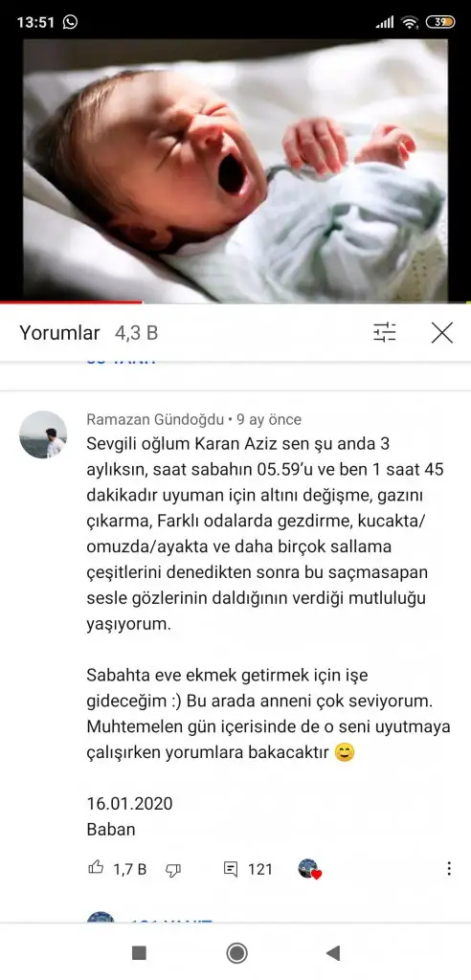Tap the 1,7 B like count
471x980 pixels.
click(129, 869)
